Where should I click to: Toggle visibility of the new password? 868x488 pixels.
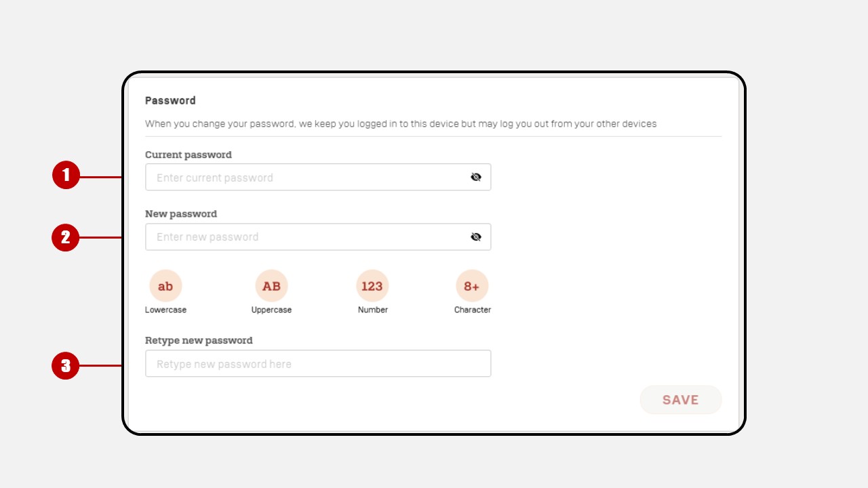(476, 237)
